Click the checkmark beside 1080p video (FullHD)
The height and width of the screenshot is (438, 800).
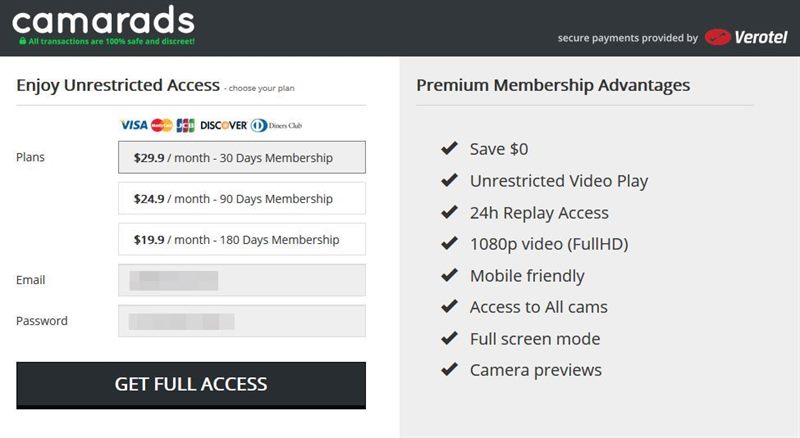[x=449, y=244]
